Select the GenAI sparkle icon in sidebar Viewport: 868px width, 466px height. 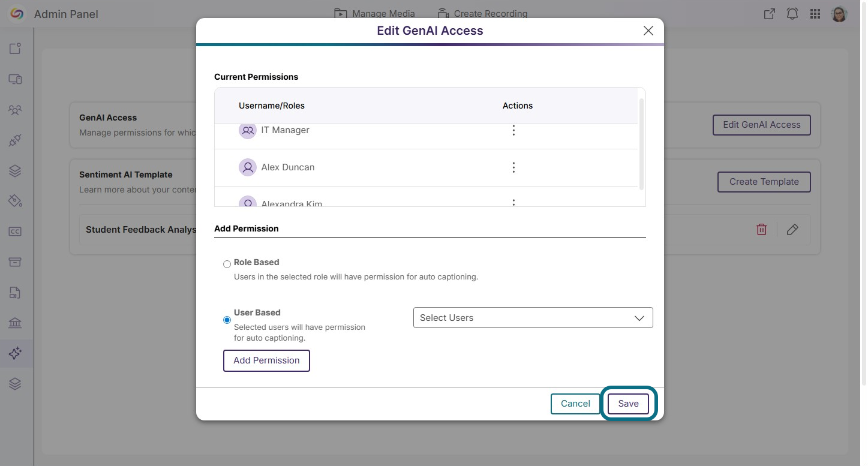click(15, 353)
